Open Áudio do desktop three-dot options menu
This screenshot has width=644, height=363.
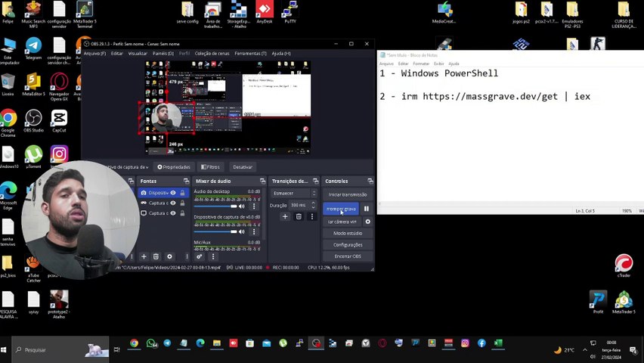[254, 206]
